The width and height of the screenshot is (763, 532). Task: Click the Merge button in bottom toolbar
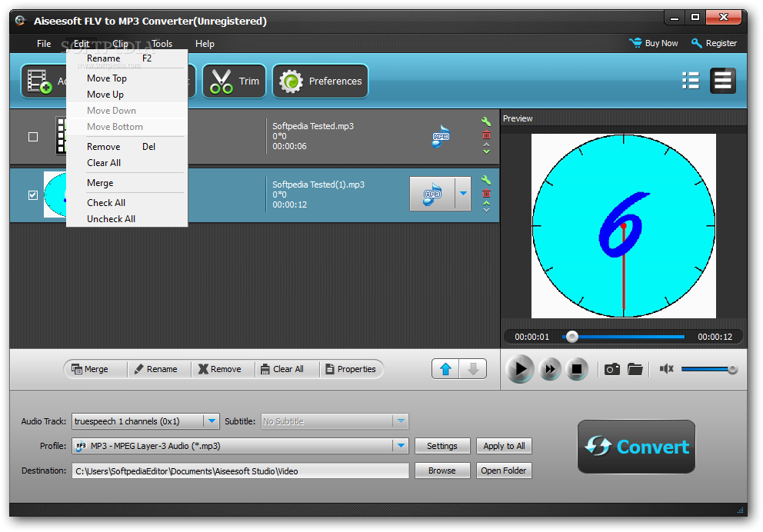(90, 369)
